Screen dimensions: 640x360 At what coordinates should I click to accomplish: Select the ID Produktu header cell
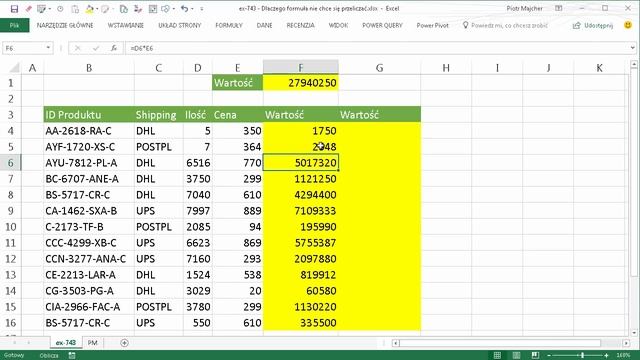tap(89, 115)
